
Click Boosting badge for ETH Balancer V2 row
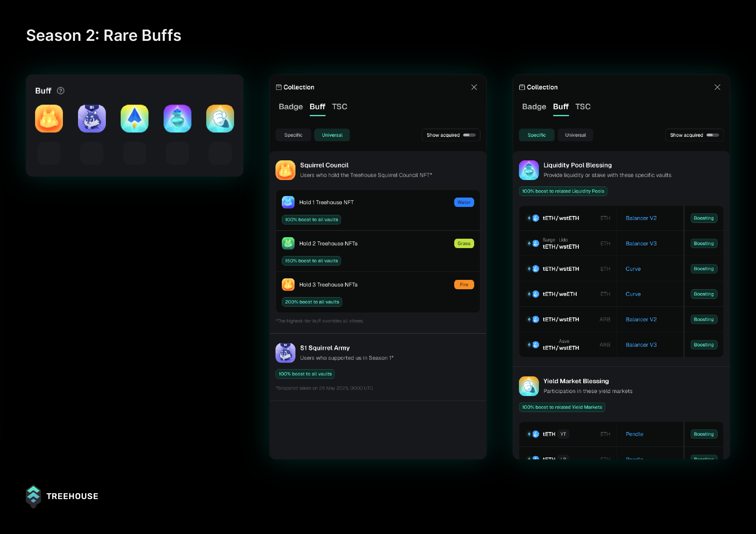[704, 218]
